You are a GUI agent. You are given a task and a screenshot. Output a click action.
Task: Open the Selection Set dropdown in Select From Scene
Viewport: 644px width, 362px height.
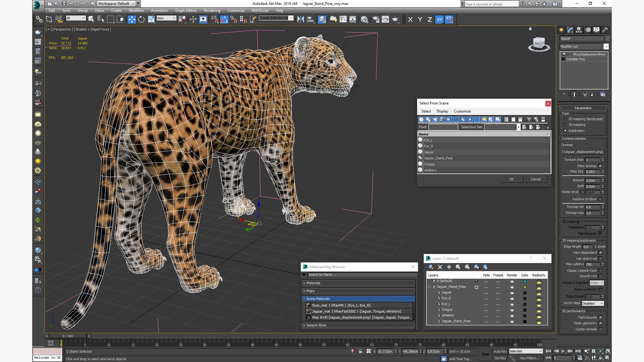click(518, 127)
